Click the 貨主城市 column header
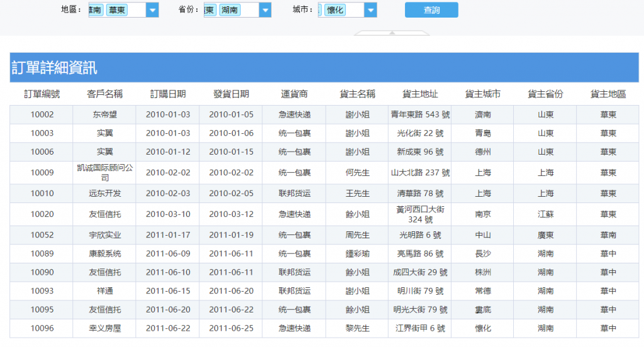 (482, 94)
